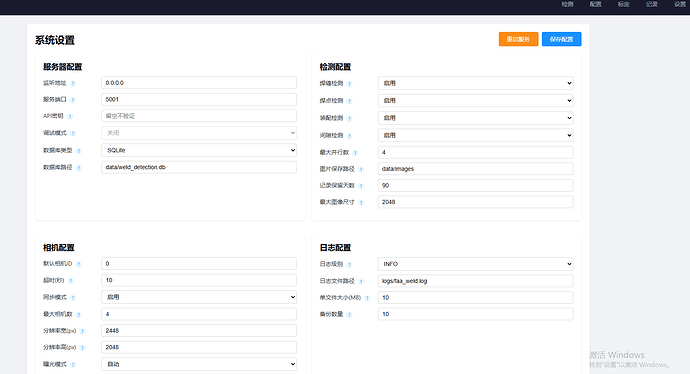Click the blue 保存配置 button

[562, 39]
